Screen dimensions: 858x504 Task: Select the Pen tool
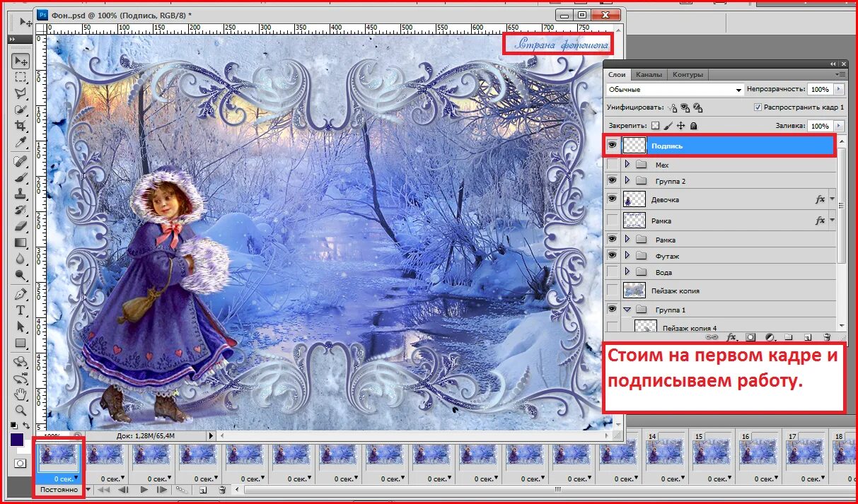tap(21, 293)
